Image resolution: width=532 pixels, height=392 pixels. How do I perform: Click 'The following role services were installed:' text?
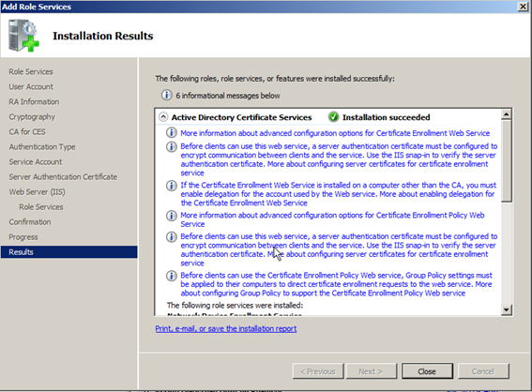point(235,305)
